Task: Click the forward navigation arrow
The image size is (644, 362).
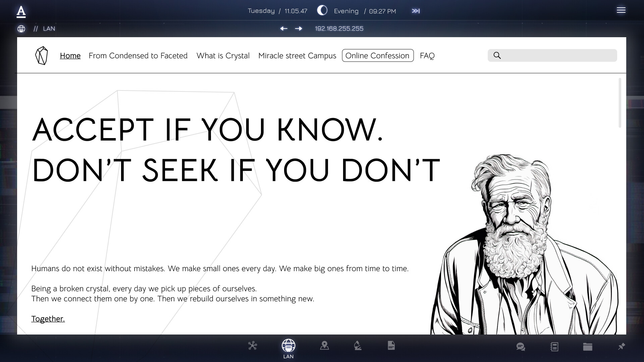Action: tap(299, 29)
